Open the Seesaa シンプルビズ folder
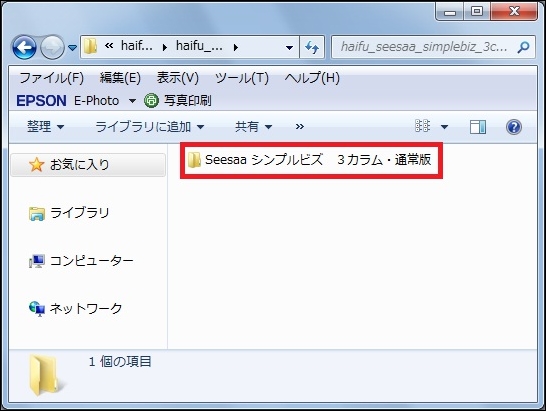Viewport: 546px width, 411px height. 309,160
